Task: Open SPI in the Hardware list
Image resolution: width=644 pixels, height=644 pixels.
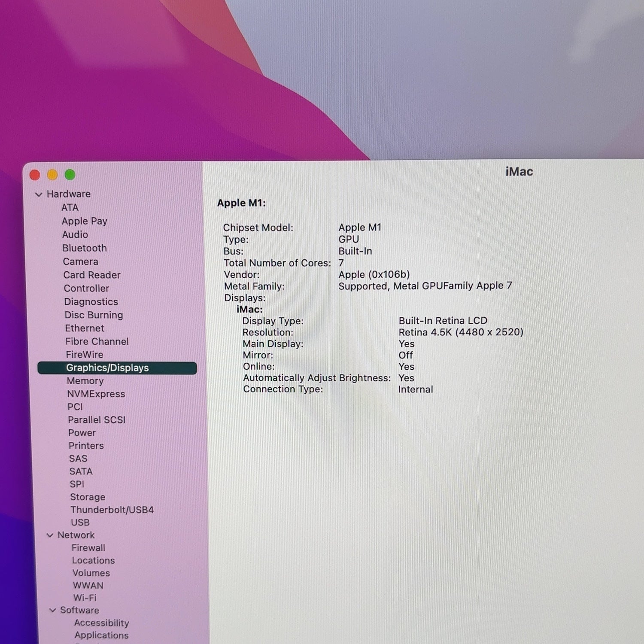Action: click(77, 484)
